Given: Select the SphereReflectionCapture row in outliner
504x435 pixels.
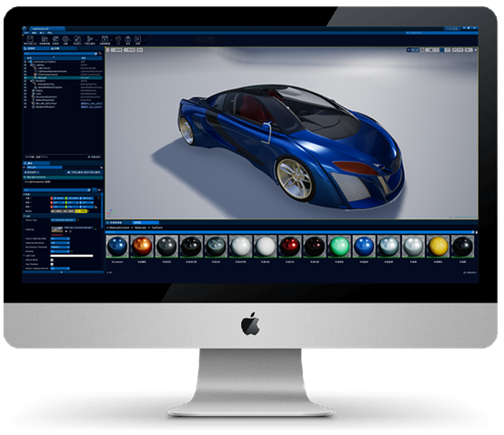Looking at the screenshot, I should click(64, 87).
